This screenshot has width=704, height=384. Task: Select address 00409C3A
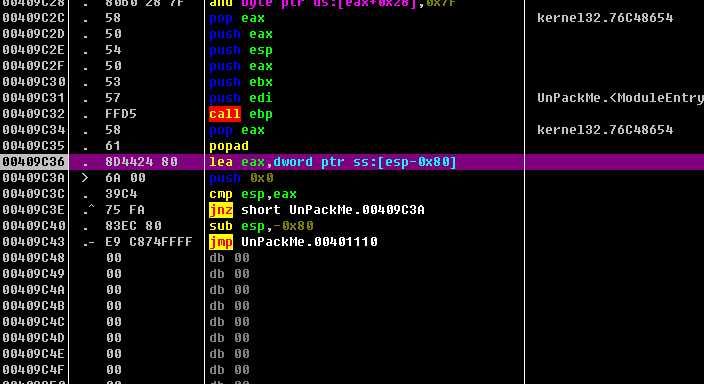34,178
